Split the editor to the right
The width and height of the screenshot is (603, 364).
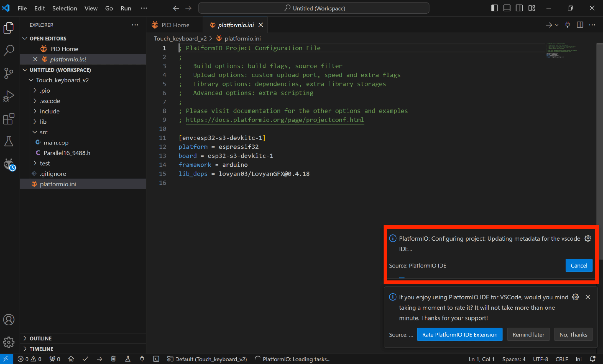click(580, 25)
